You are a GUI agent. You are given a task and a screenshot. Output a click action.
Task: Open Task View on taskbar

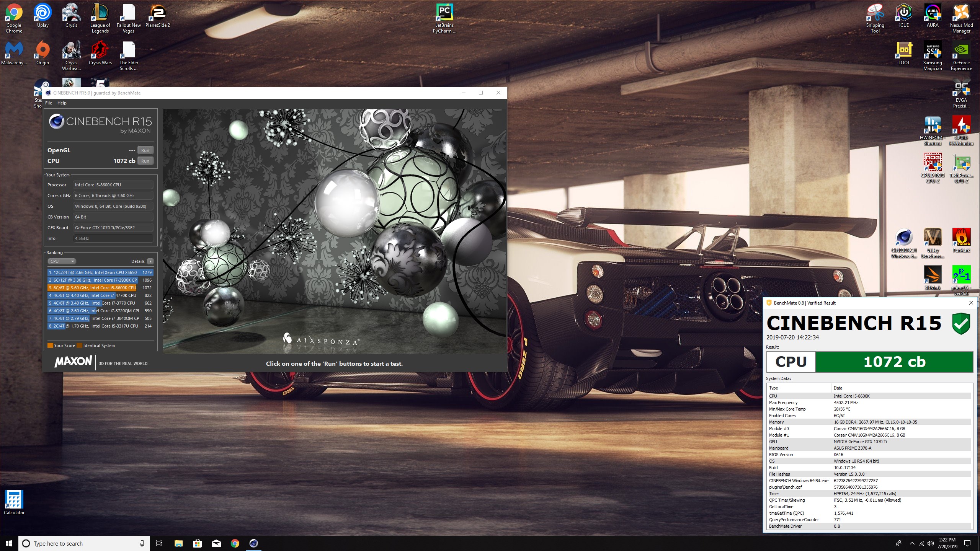click(x=159, y=543)
